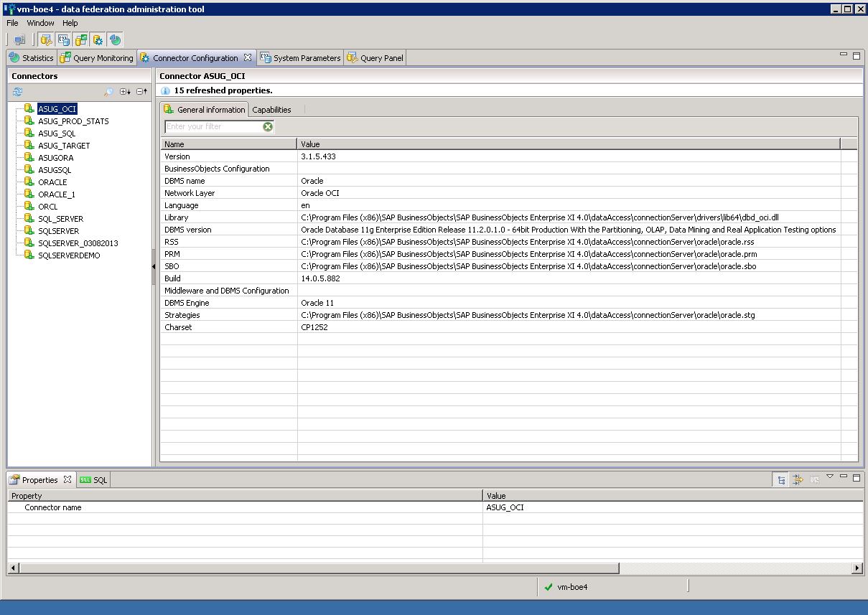Select the SQLSERVER_03082013 connector
This screenshot has width=868, height=615.
[78, 243]
